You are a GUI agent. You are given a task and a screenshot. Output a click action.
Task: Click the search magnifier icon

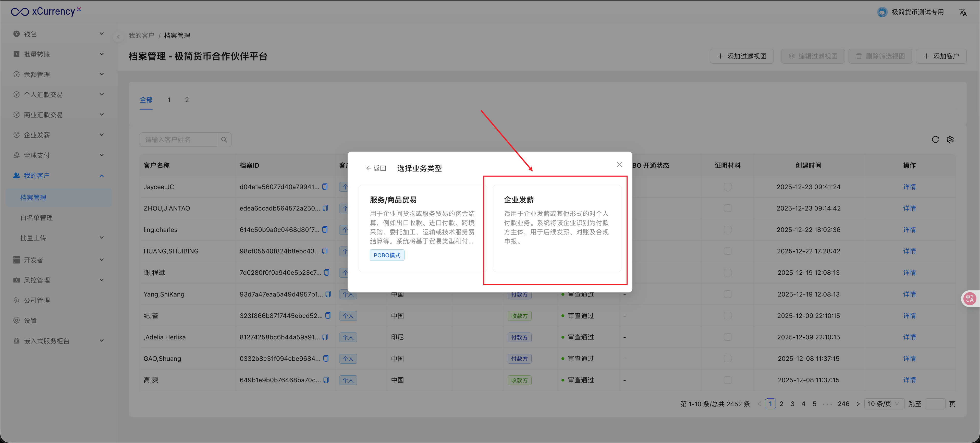pyautogui.click(x=224, y=140)
